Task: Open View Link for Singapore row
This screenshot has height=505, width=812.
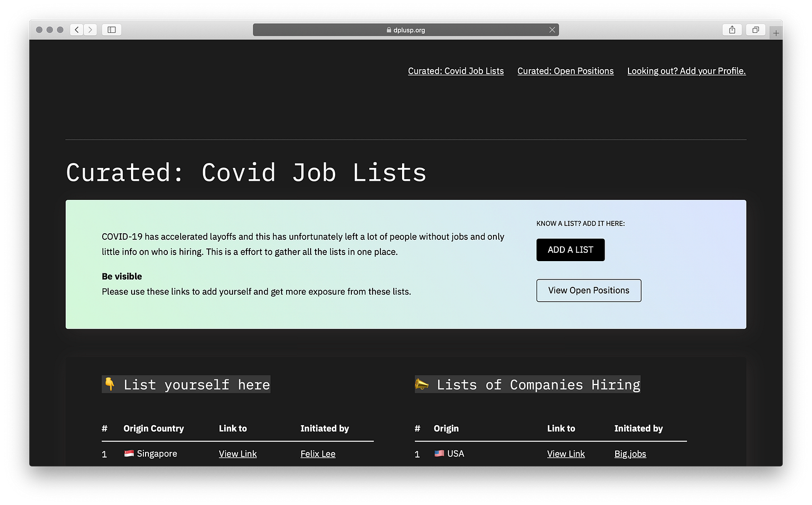Action: click(238, 454)
